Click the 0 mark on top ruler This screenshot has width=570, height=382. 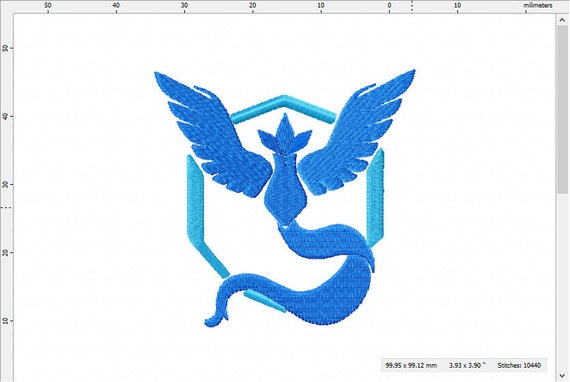[389, 5]
